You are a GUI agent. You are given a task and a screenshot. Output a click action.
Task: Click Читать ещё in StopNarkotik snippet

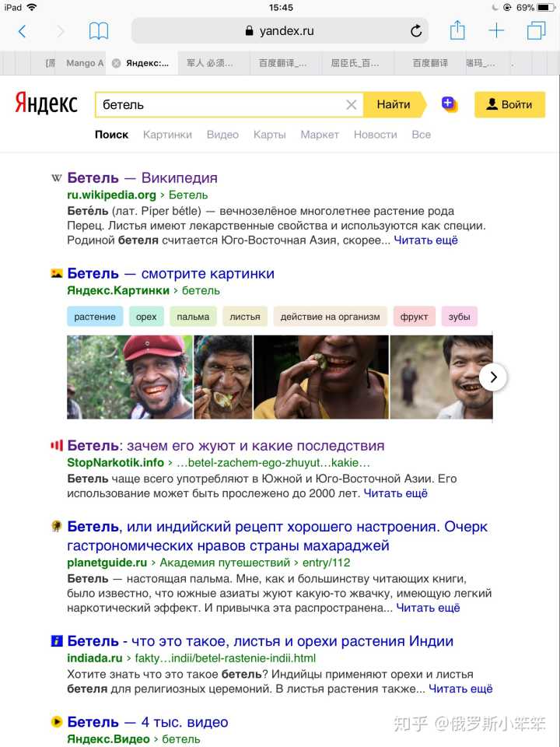(395, 493)
